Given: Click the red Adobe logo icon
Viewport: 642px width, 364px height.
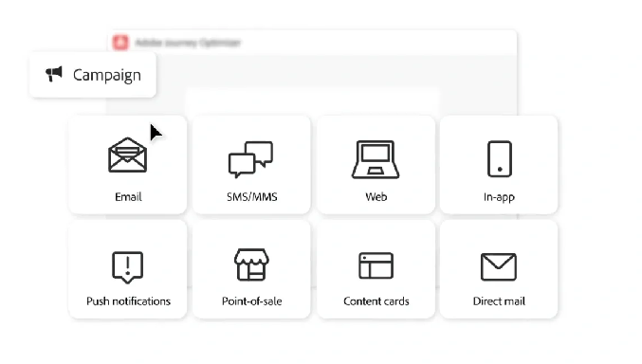Looking at the screenshot, I should click(x=120, y=42).
